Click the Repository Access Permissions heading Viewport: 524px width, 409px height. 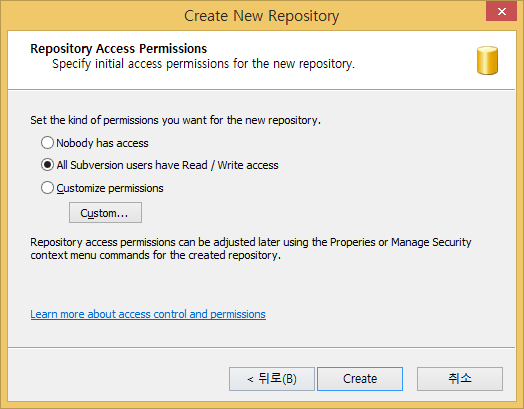tap(119, 48)
